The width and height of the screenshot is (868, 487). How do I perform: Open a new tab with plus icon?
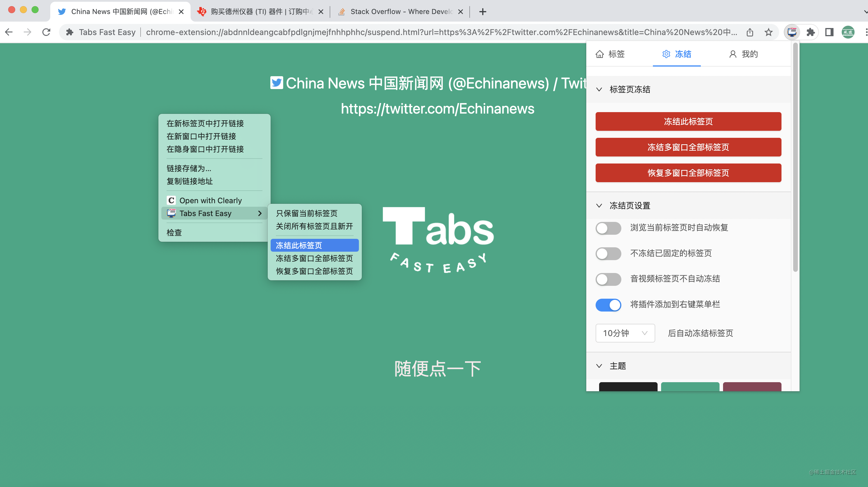click(x=483, y=12)
